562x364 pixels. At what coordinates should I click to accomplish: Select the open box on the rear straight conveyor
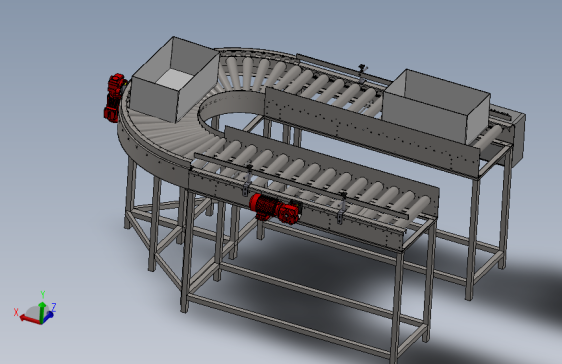pos(435,107)
